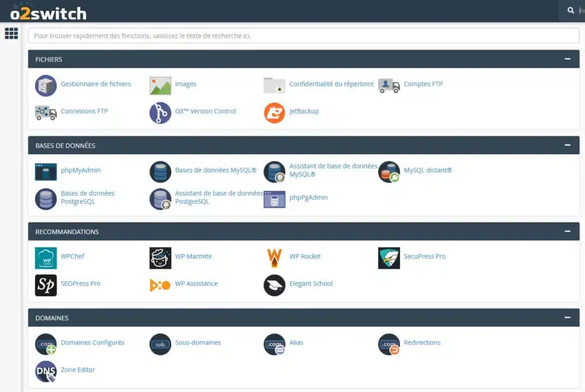The height and width of the screenshot is (392, 585).
Task: Open the phpMyAdmin link
Action: (x=81, y=170)
